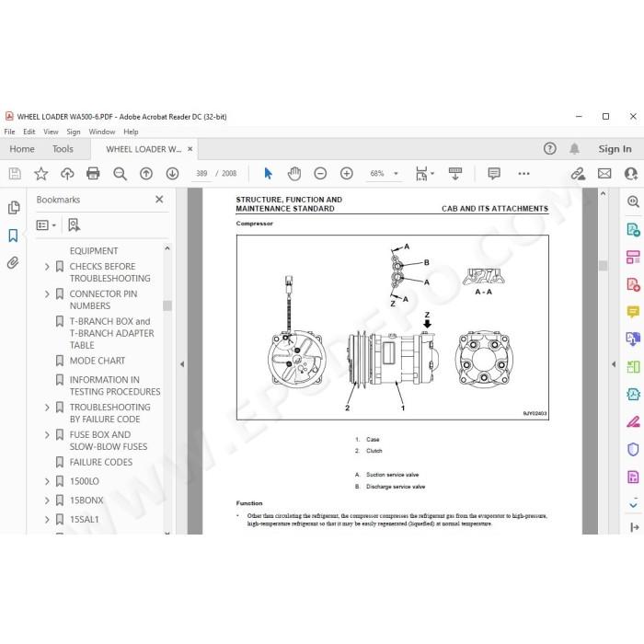Expand TROUBLESHOOTING BY FAILURE CODE bookmark
Screen dimensions: 644x644
(x=47, y=408)
